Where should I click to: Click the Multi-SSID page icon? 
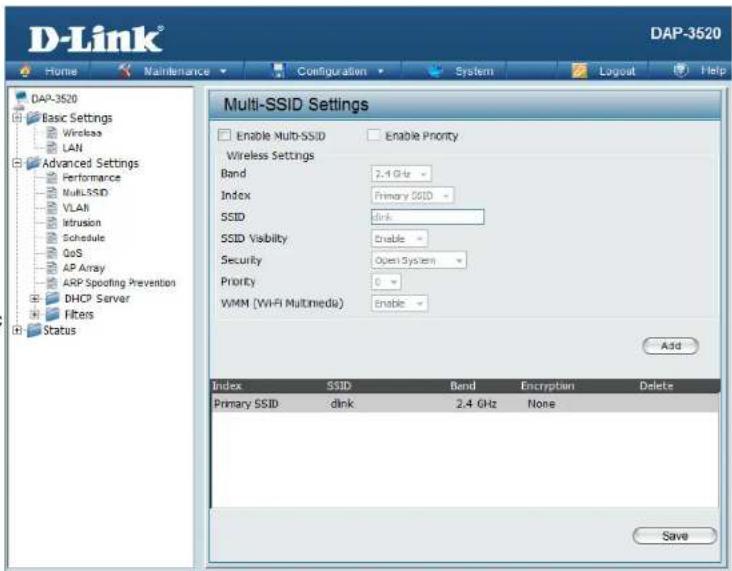(x=52, y=193)
